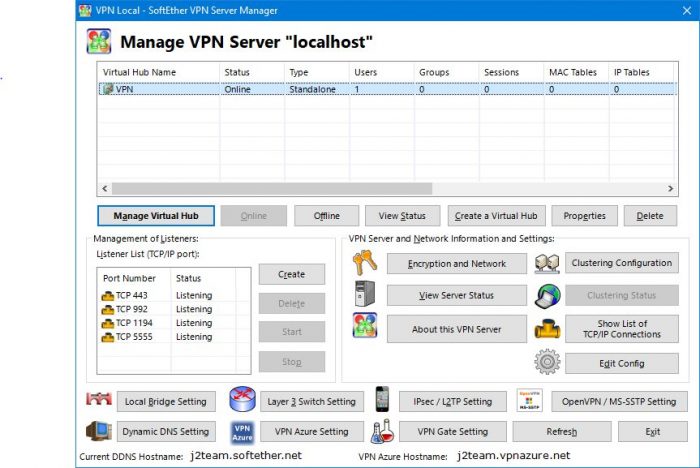Click the hub icon in the VPN row

108,89
